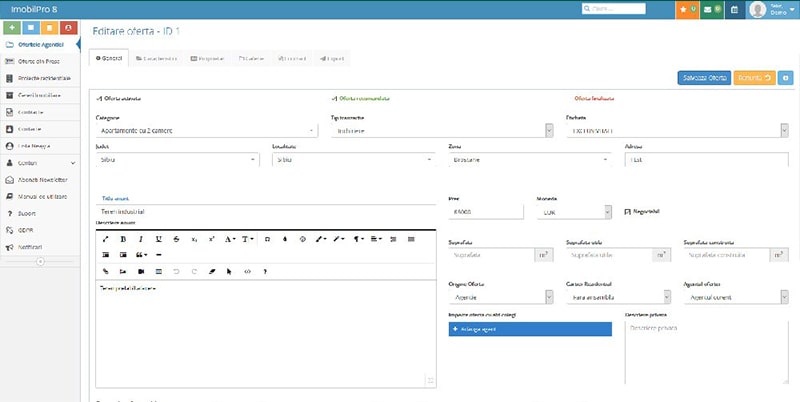Open Origine Oferta dropdown

(x=501, y=297)
